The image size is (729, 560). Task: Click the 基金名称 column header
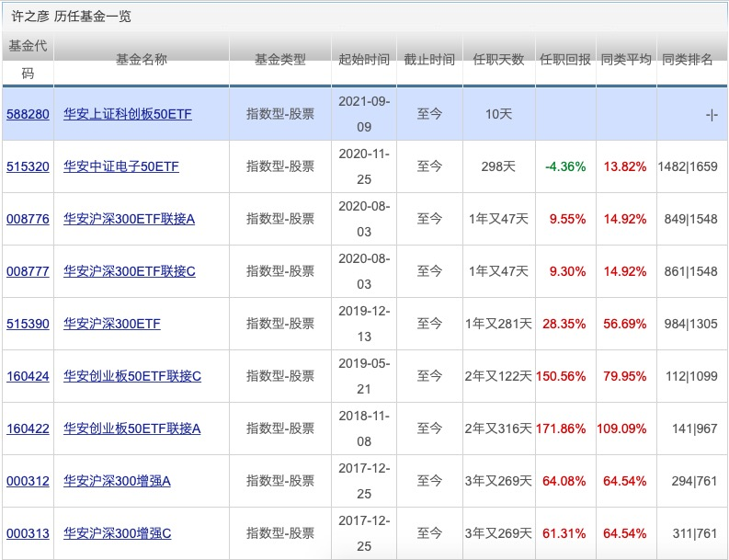coord(142,60)
